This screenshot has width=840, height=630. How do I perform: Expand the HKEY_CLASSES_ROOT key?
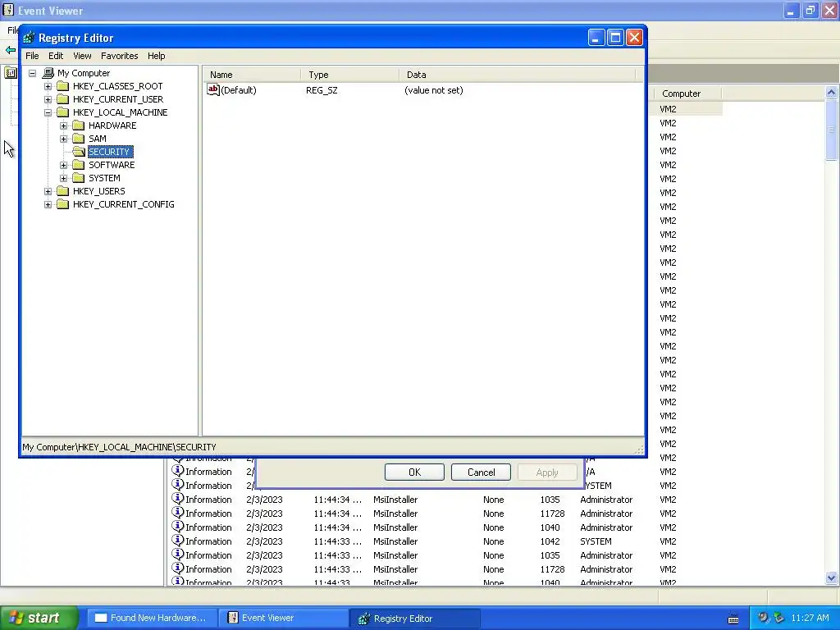[48, 86]
